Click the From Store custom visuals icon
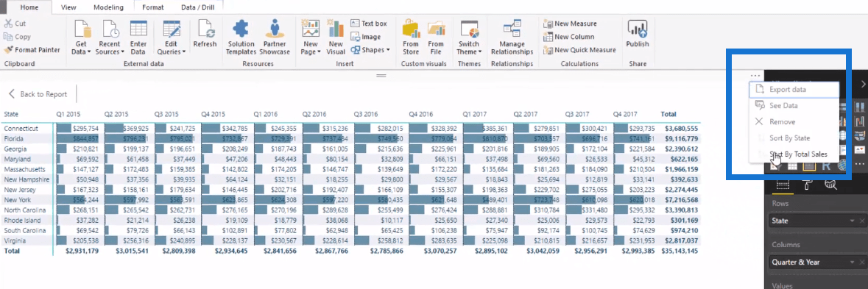 (x=411, y=29)
